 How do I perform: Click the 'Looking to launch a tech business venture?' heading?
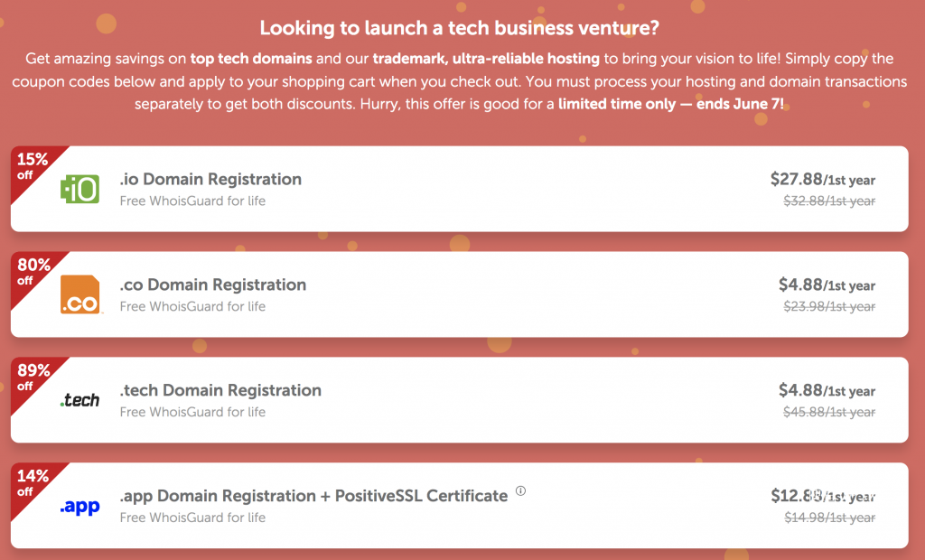click(x=460, y=28)
